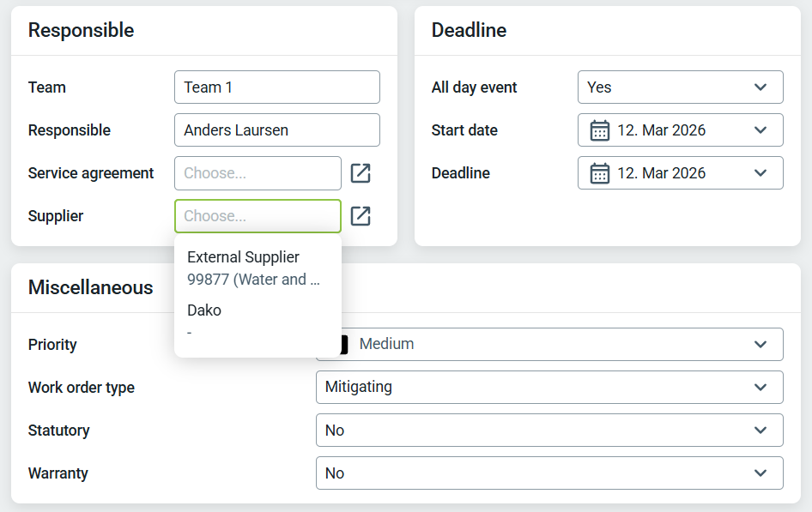The height and width of the screenshot is (512, 812).
Task: Focus the Supplier Choose input field
Action: pos(258,216)
